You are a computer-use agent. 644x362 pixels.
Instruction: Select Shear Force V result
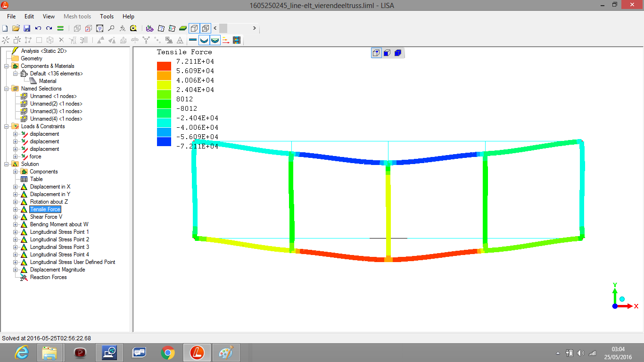pyautogui.click(x=46, y=217)
